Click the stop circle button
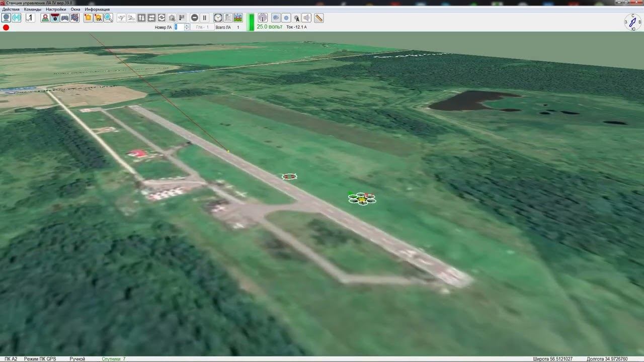 [195, 18]
